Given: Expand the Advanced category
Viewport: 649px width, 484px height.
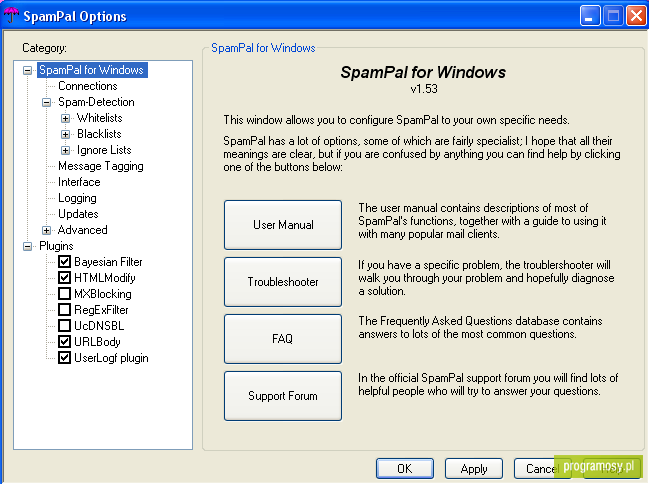Looking at the screenshot, I should 46,230.
